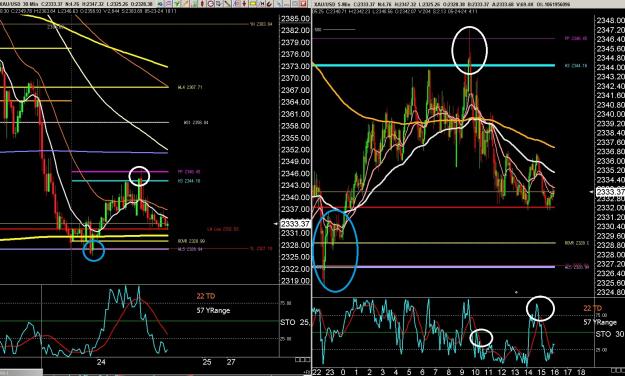The image size is (625, 376).
Task: Click date label 25 on left time axis
Action: [x=206, y=362]
